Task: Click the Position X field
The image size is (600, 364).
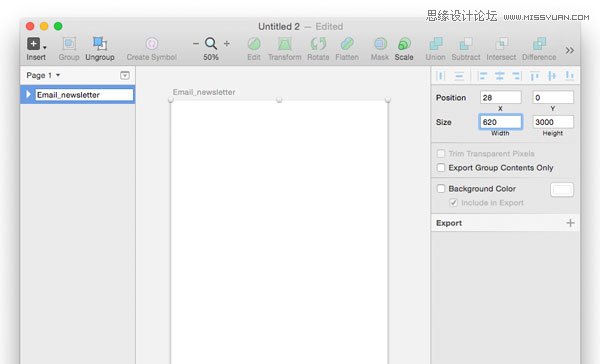Action: click(x=501, y=98)
